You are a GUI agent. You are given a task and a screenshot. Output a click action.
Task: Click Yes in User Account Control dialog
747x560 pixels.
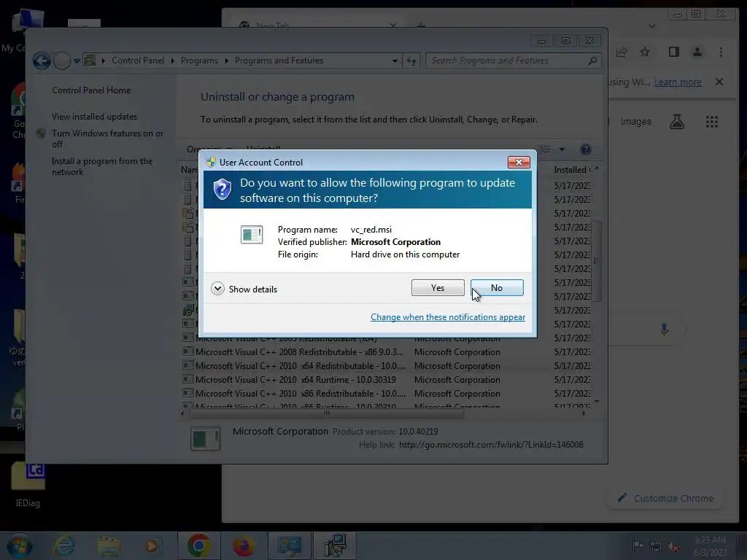tap(438, 287)
